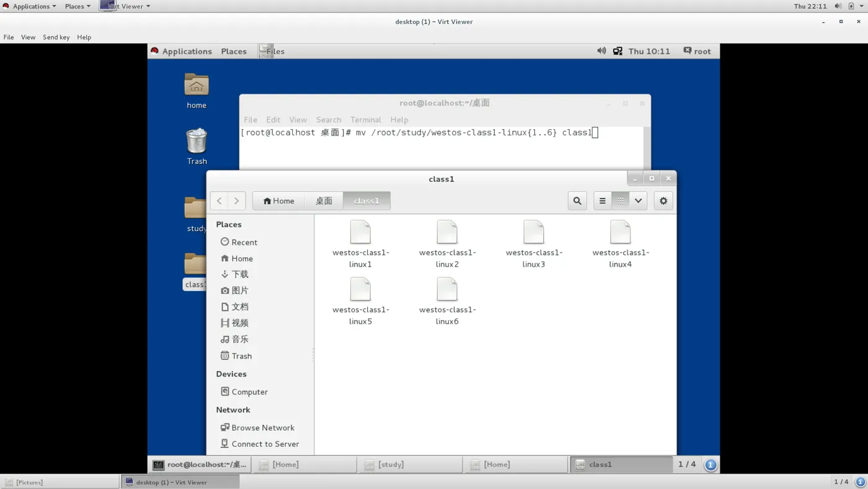Viewport: 868px width, 489px height.
Task: Open Virt Viewer Help menu
Action: [84, 37]
